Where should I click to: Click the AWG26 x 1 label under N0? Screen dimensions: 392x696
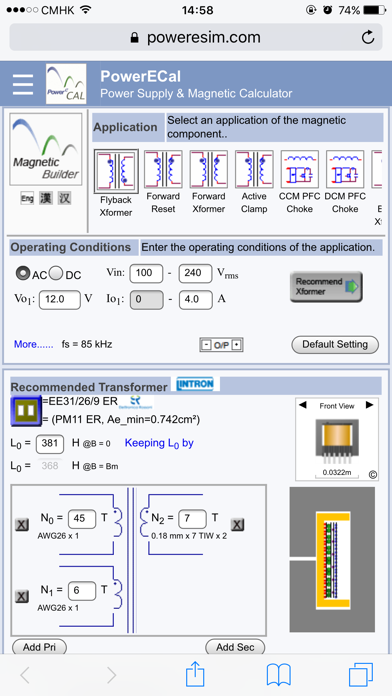[x=58, y=536]
